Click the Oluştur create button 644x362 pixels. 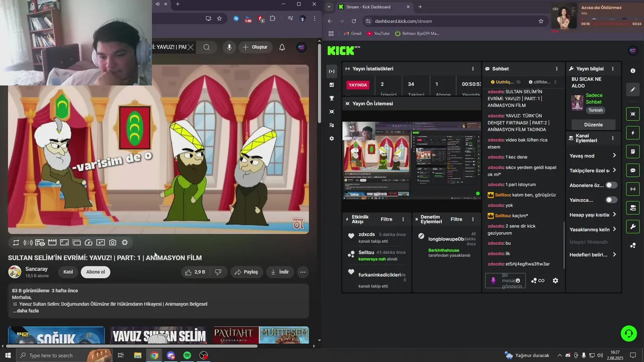click(255, 47)
